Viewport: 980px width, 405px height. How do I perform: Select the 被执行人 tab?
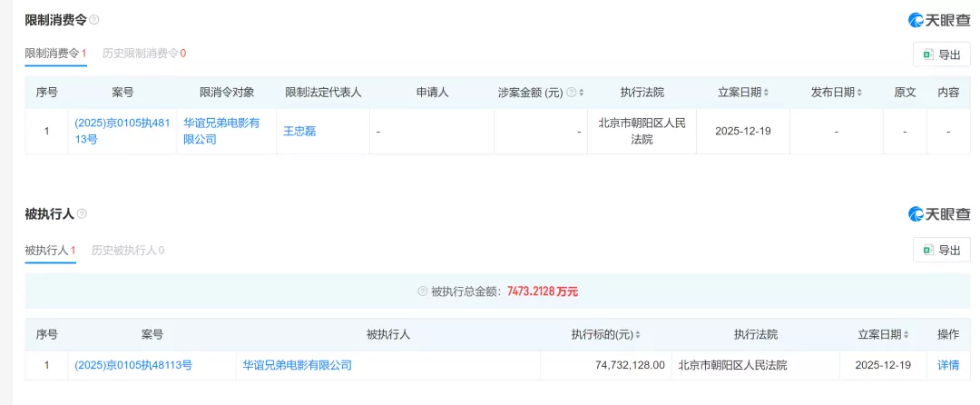coord(50,250)
